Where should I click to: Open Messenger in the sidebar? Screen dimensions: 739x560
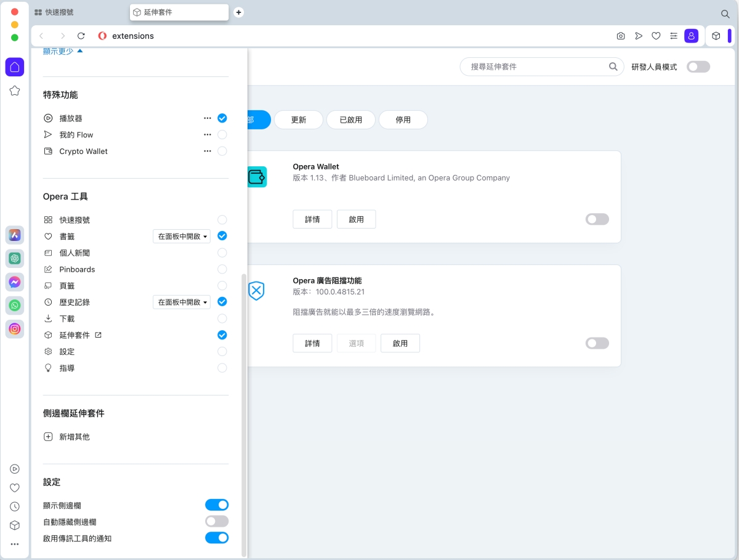point(15,282)
